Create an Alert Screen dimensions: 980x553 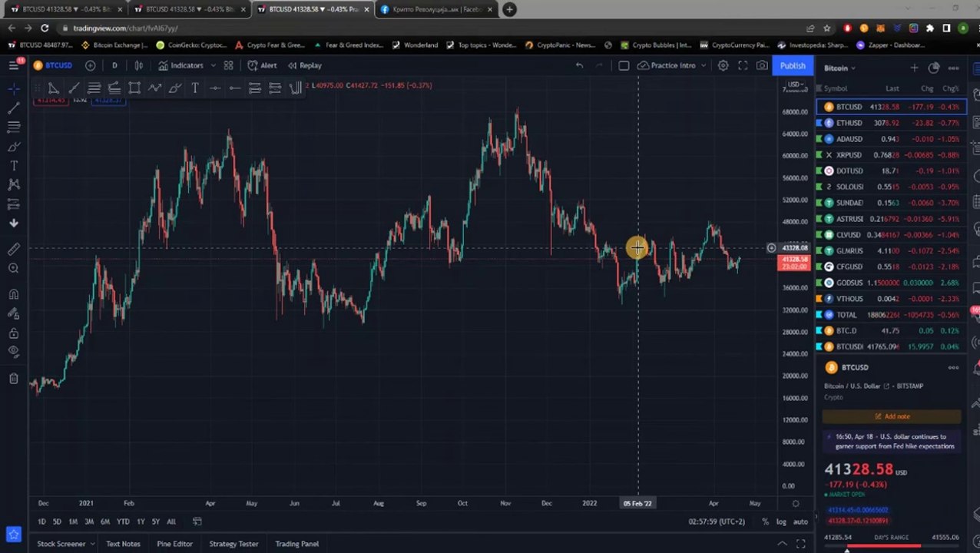(262, 65)
